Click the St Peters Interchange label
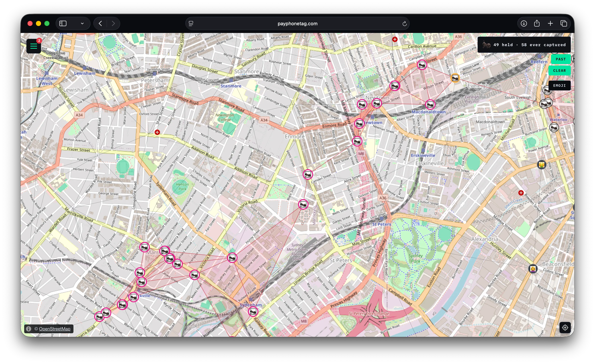The width and height of the screenshot is (595, 364). click(369, 313)
